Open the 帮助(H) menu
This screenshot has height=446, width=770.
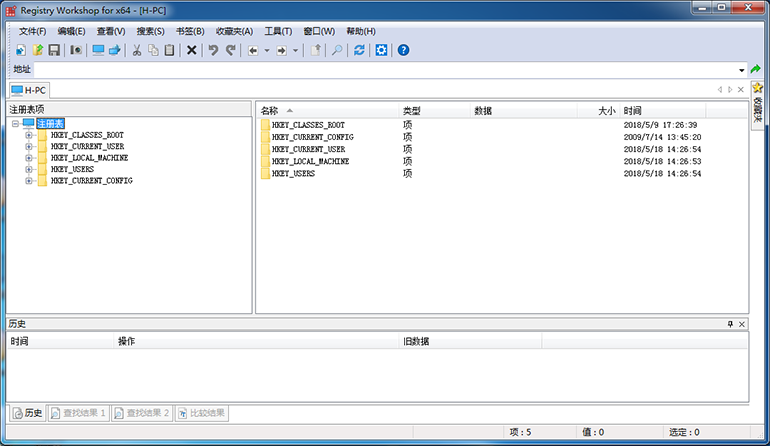(x=361, y=31)
